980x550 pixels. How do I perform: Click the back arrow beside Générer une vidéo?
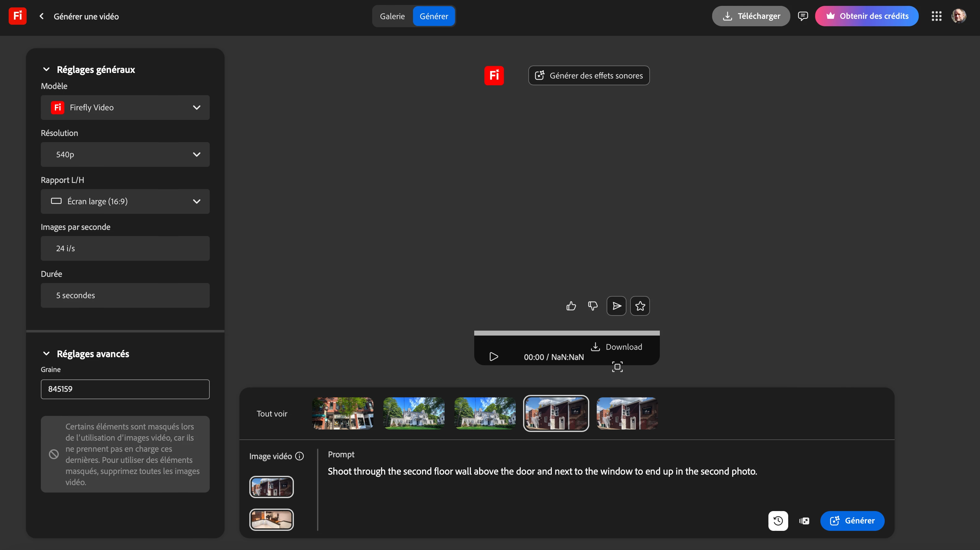(x=41, y=16)
